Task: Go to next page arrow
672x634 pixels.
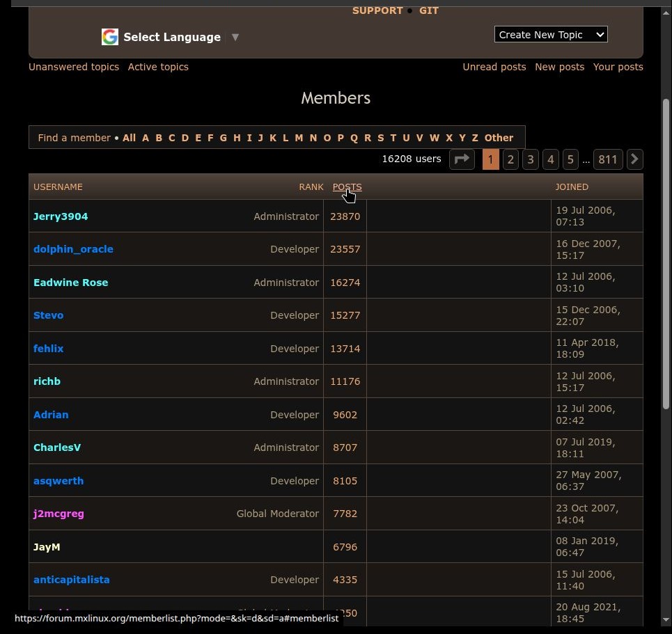Action: coord(634,159)
